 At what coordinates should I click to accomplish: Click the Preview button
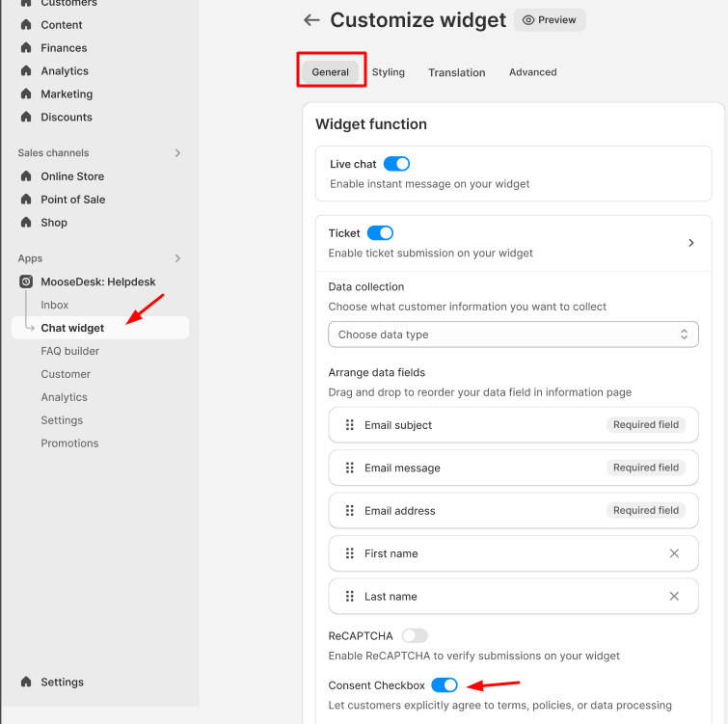[550, 20]
